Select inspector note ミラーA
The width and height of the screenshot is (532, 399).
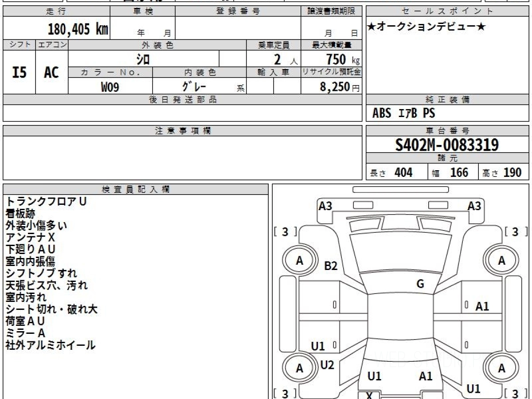pyautogui.click(x=26, y=333)
